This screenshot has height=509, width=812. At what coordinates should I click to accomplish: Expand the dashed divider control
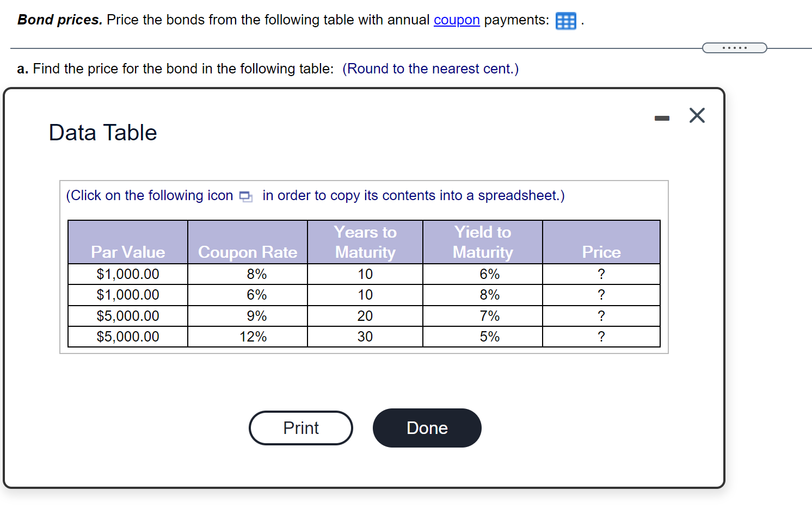click(x=735, y=48)
